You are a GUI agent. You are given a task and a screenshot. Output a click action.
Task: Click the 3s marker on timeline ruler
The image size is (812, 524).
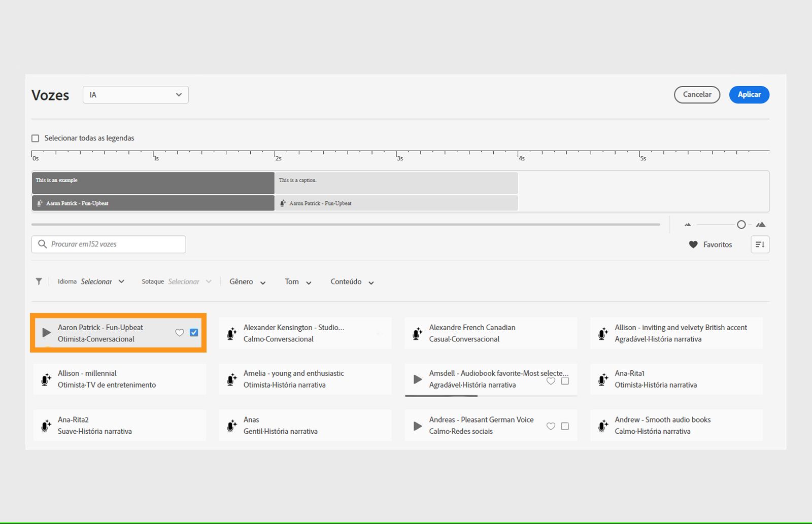tap(399, 158)
